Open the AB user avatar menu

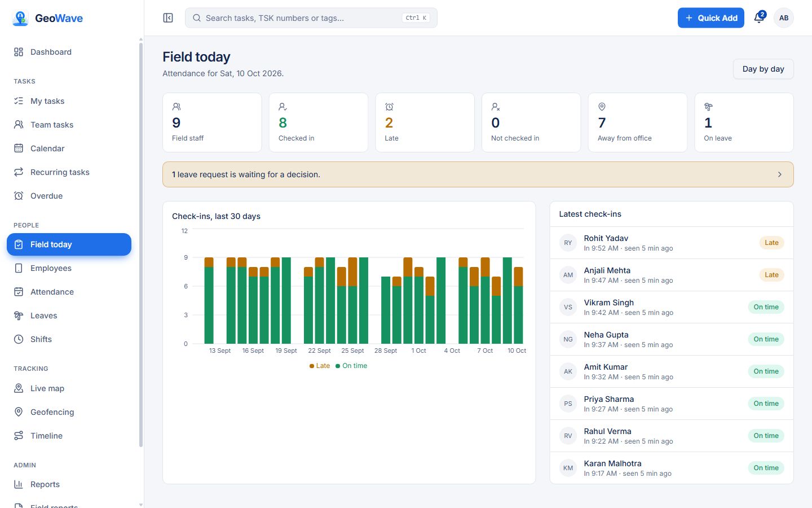click(x=784, y=18)
